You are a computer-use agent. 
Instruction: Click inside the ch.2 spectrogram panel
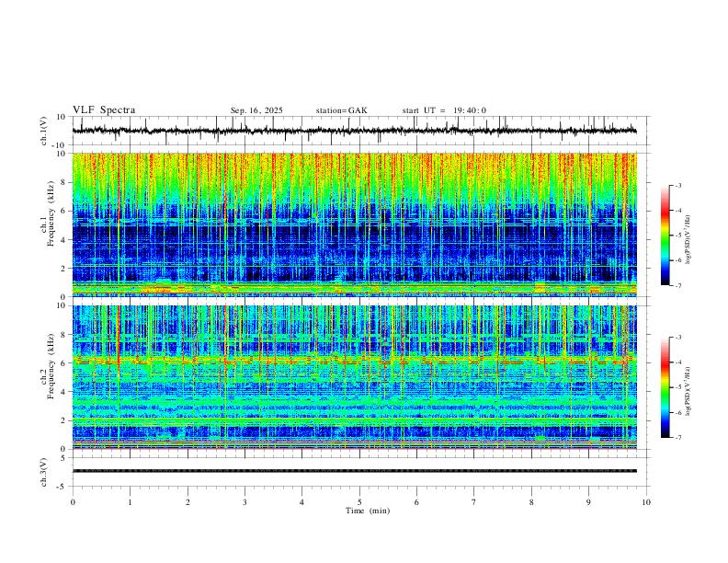pos(355,377)
